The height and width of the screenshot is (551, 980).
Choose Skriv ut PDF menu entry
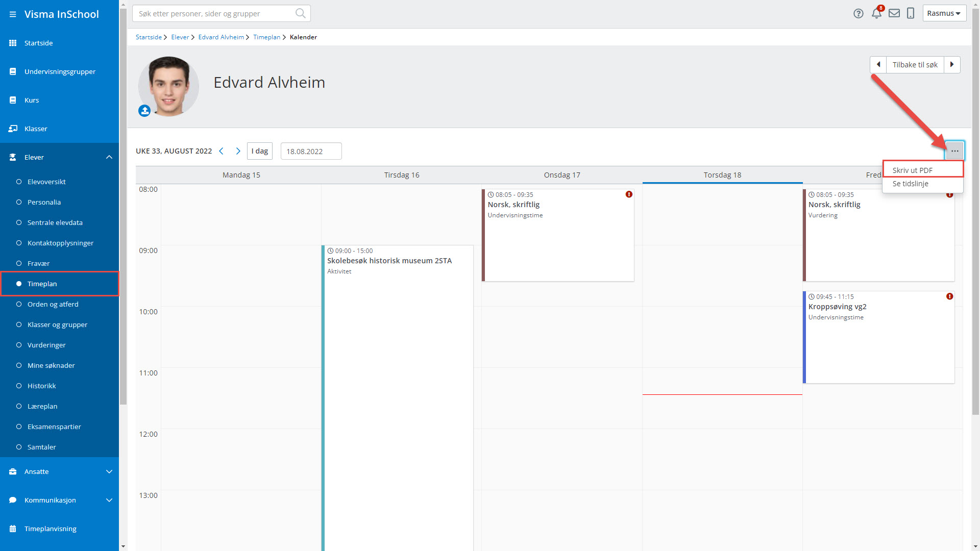pyautogui.click(x=912, y=170)
